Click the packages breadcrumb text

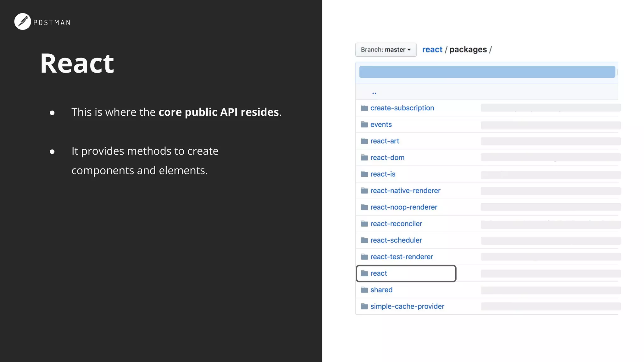(468, 50)
